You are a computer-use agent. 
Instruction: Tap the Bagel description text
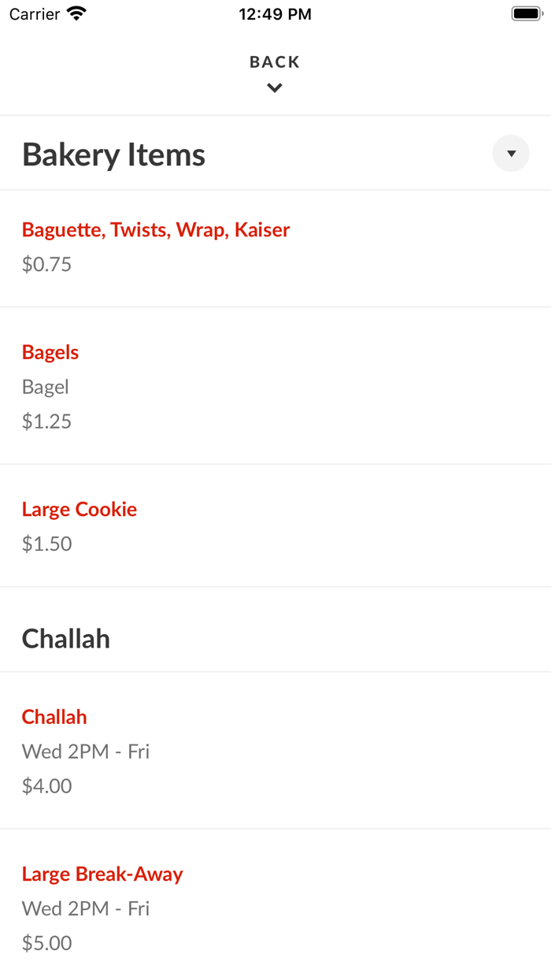[x=45, y=386]
